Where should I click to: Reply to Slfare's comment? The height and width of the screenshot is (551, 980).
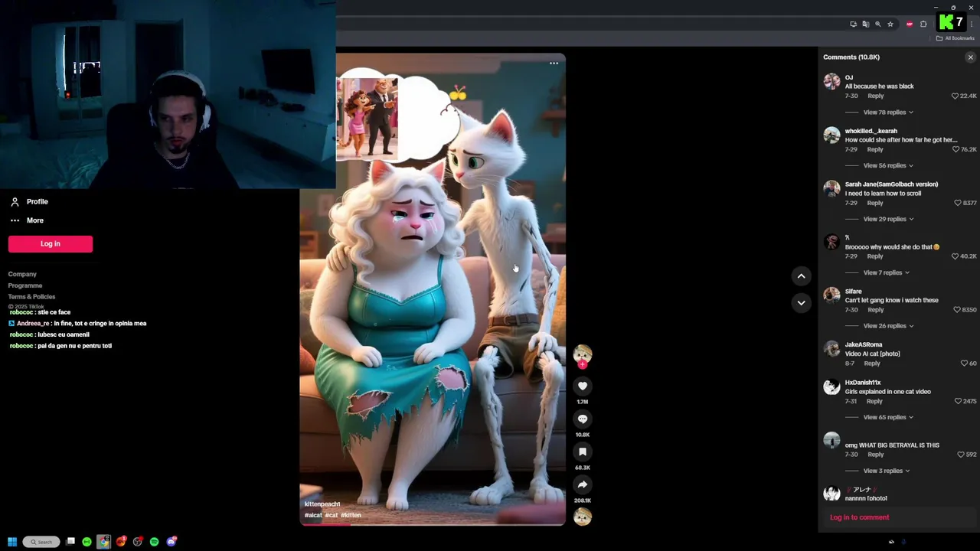(x=875, y=310)
